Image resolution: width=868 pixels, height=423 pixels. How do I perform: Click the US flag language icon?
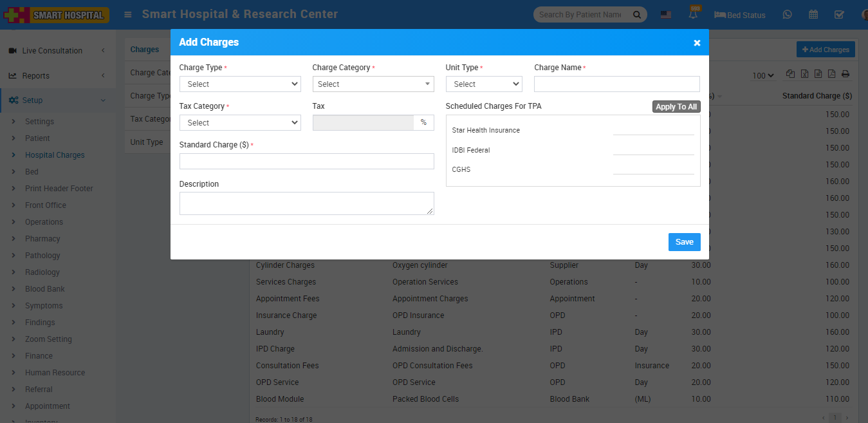coord(666,15)
